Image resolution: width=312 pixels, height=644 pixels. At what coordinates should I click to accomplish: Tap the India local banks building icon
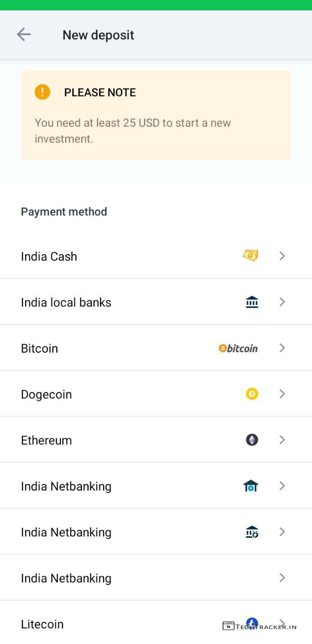pos(252,302)
